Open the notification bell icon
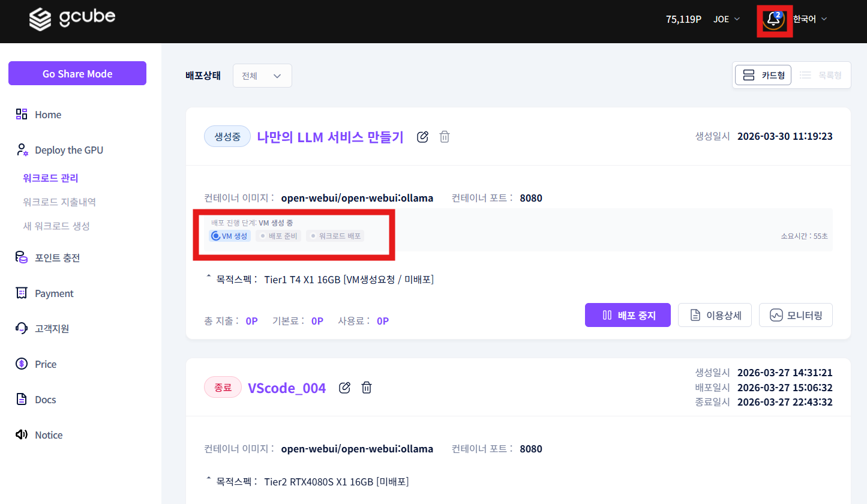The width and height of the screenshot is (867, 504). [774, 19]
